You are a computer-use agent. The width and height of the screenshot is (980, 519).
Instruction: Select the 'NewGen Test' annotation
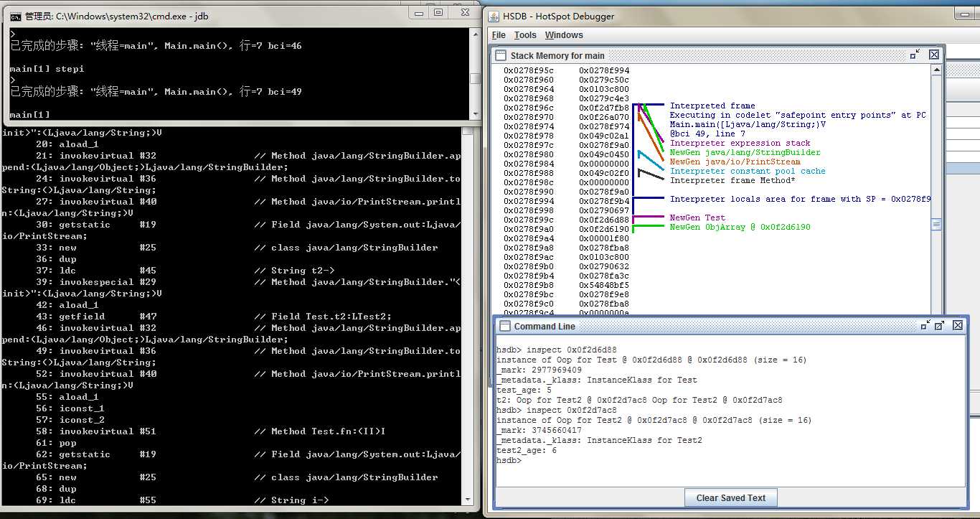point(697,218)
